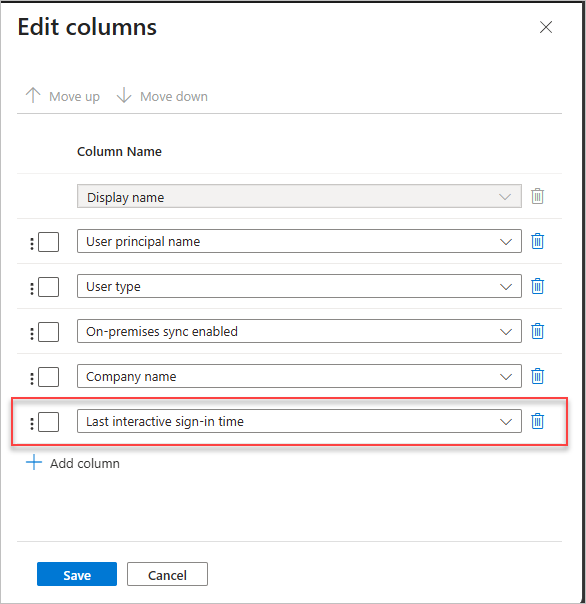Check the User principal name row checkbox
Image resolution: width=586 pixels, height=604 pixels.
(49, 242)
